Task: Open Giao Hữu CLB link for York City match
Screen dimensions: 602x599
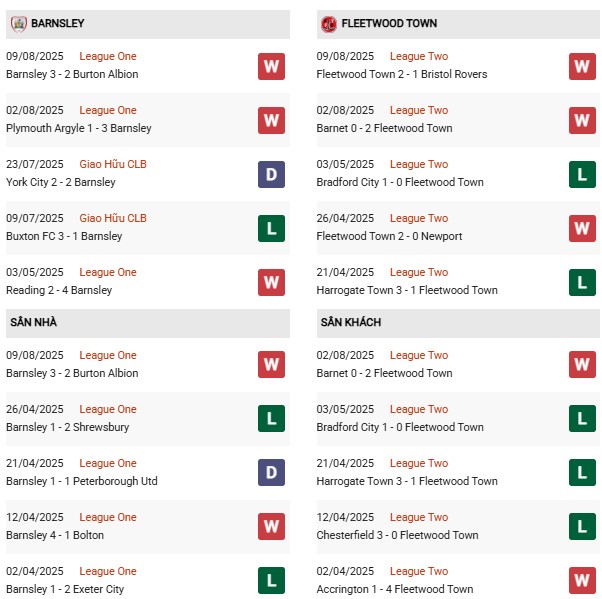Action: pos(113,164)
